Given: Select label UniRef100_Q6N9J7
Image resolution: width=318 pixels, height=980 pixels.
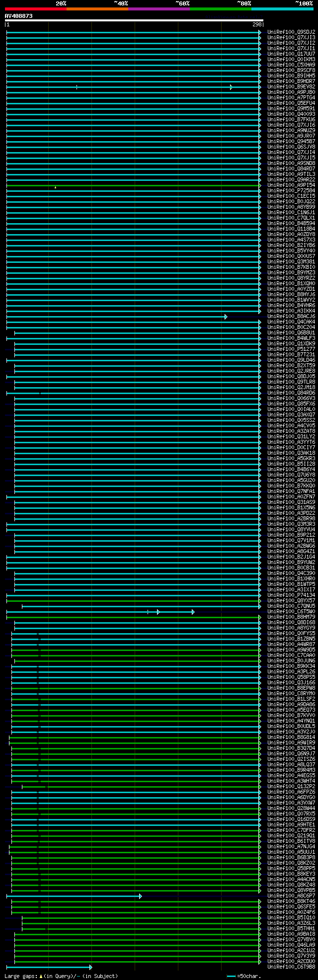Looking at the screenshot, I should tap(291, 753).
